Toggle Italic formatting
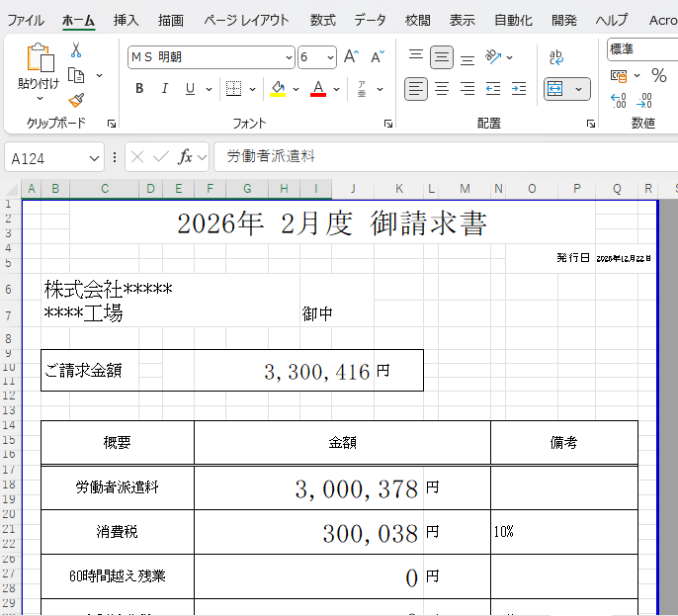The height and width of the screenshot is (616, 678). (x=164, y=89)
